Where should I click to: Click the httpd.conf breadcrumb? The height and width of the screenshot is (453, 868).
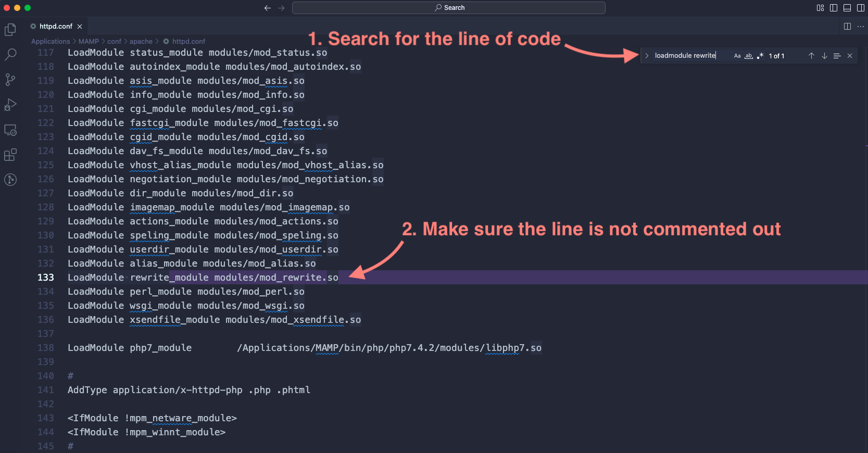pyautogui.click(x=184, y=41)
